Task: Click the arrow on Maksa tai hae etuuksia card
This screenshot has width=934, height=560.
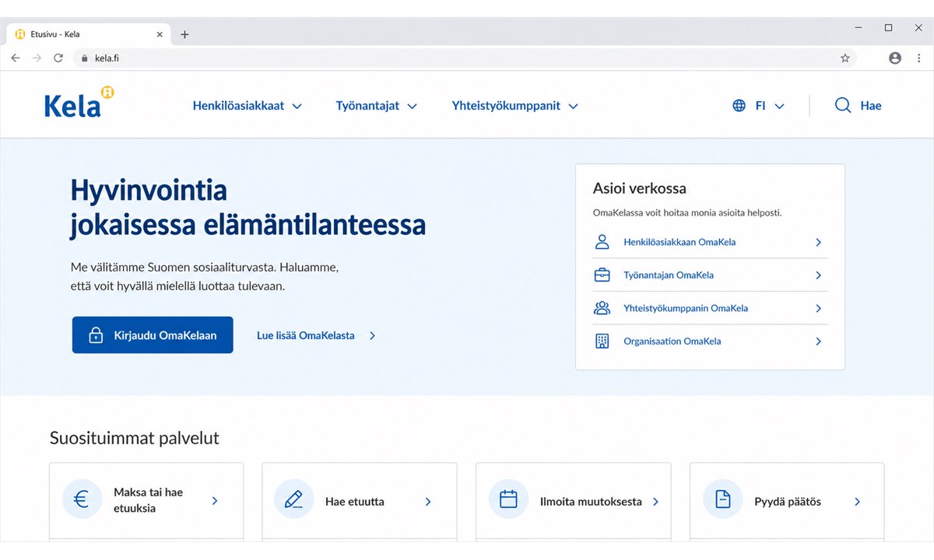Action: click(215, 502)
